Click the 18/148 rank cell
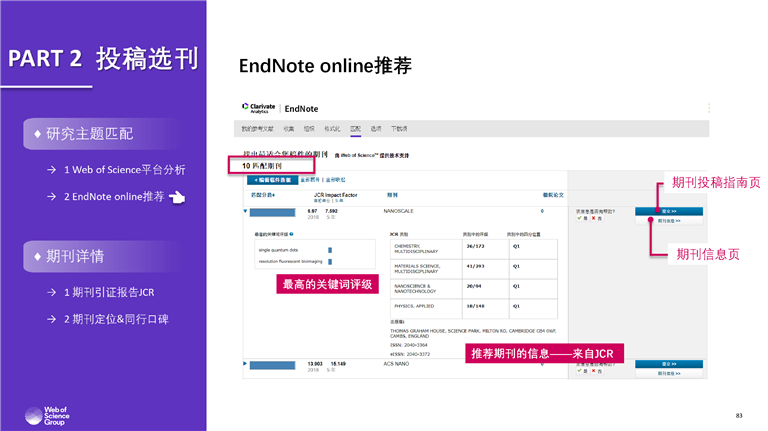768x431 pixels. tap(485, 309)
